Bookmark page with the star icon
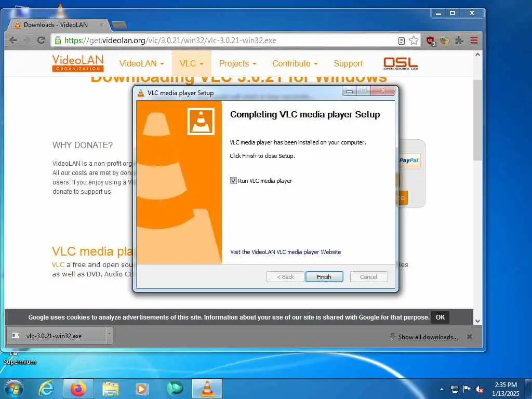Screen dimensions: 532x399 point(414,41)
